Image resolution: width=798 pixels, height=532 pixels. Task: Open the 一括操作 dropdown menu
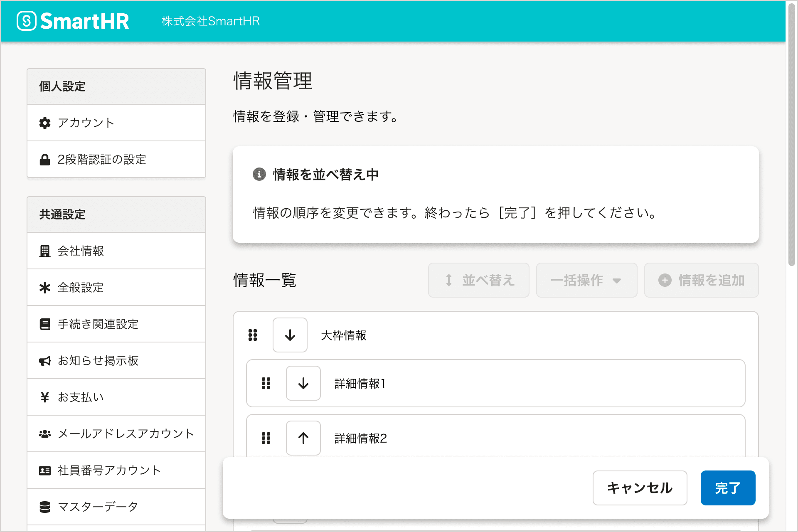click(x=586, y=280)
